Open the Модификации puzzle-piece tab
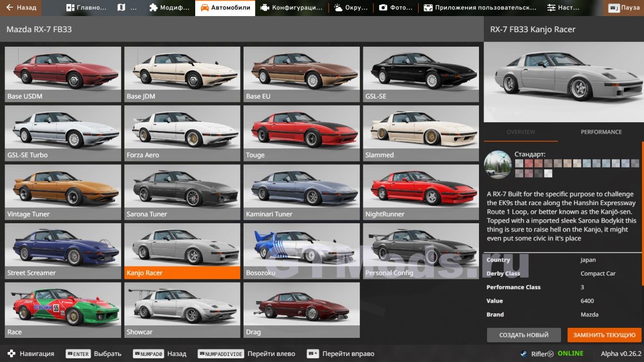Screen dimensions: 644x362 (x=170, y=8)
